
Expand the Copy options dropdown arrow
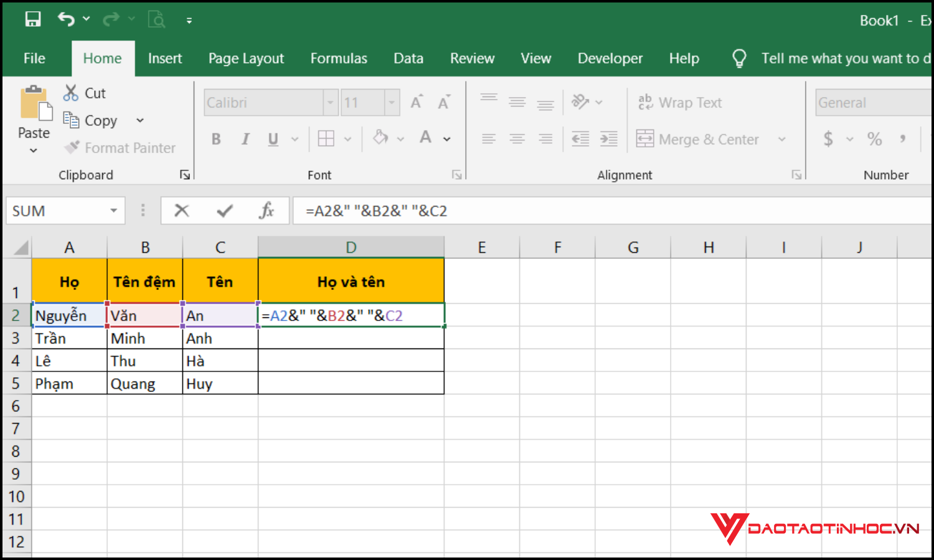tap(140, 121)
